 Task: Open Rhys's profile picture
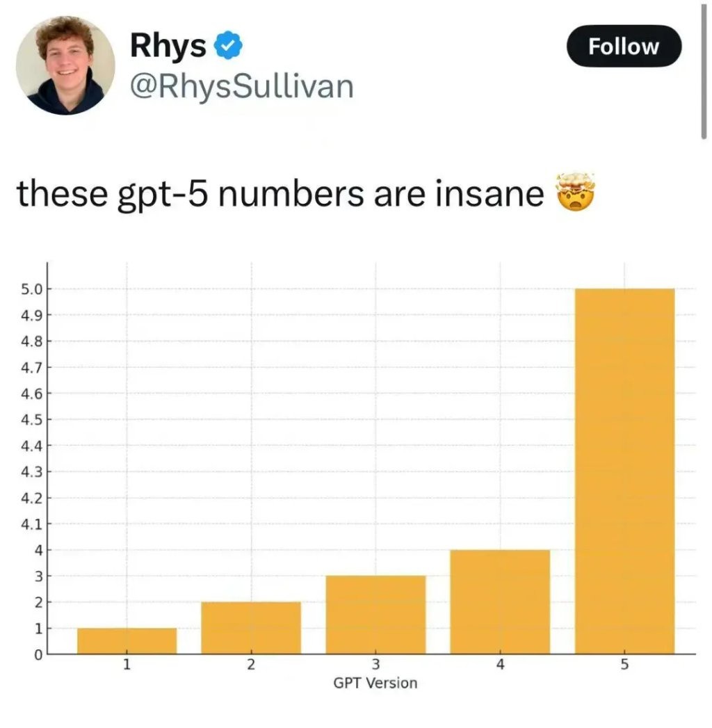pos(65,65)
